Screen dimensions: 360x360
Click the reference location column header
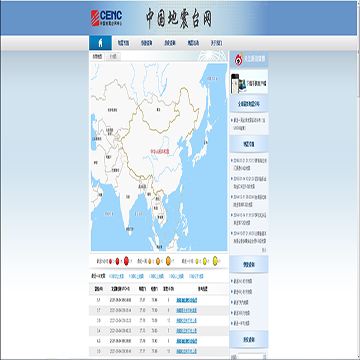[x=202, y=289]
